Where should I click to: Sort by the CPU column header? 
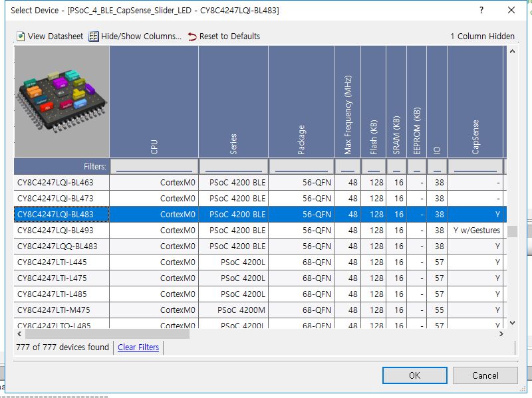pos(154,102)
